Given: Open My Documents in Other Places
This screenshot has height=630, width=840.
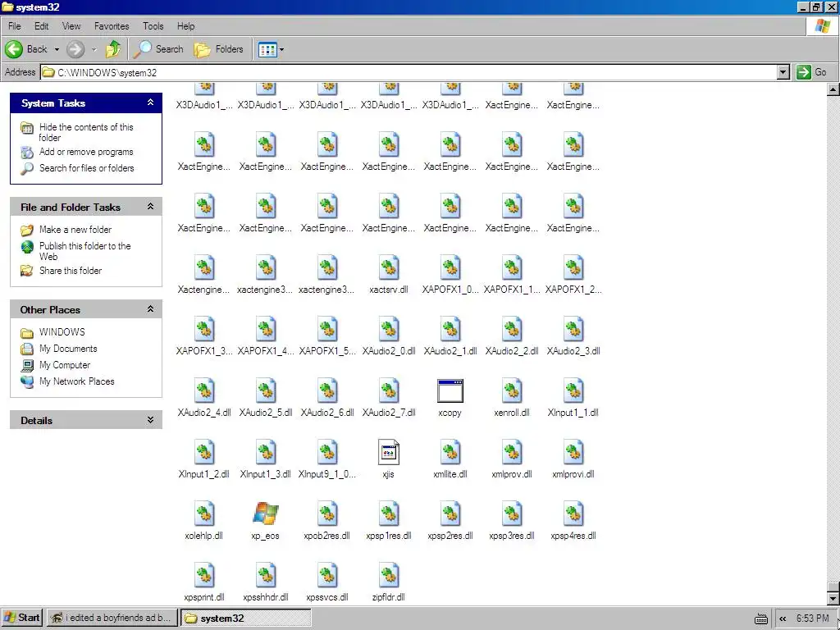Looking at the screenshot, I should (68, 349).
